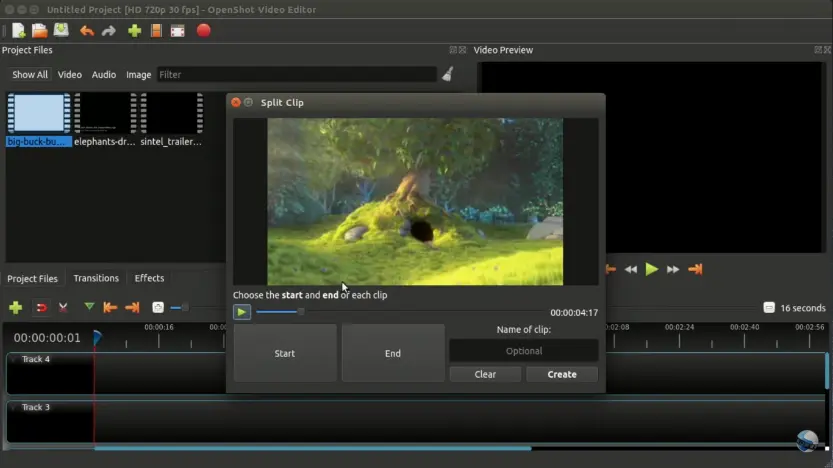Close the Split Clip dialog

236,102
